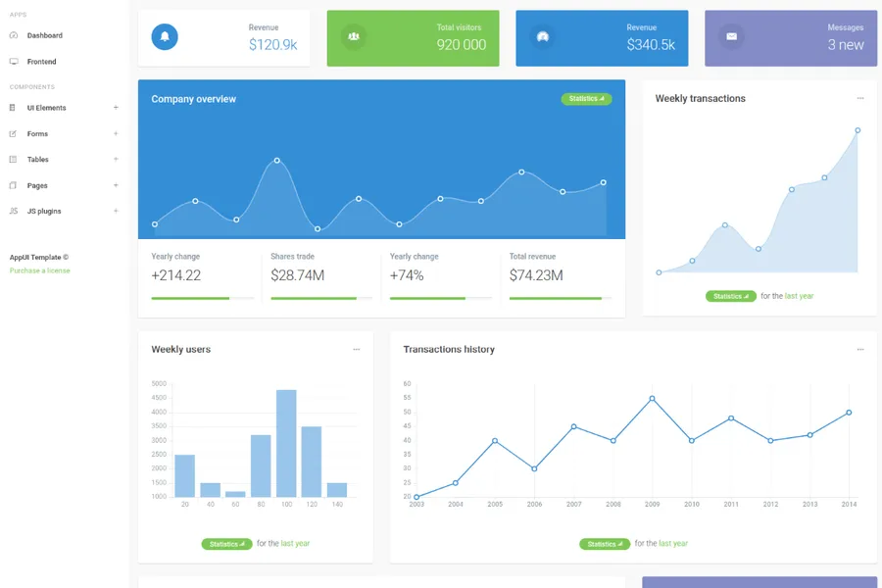Screen dimensions: 882x588
Task: Click the envelope icon on Messages card
Action: click(731, 37)
